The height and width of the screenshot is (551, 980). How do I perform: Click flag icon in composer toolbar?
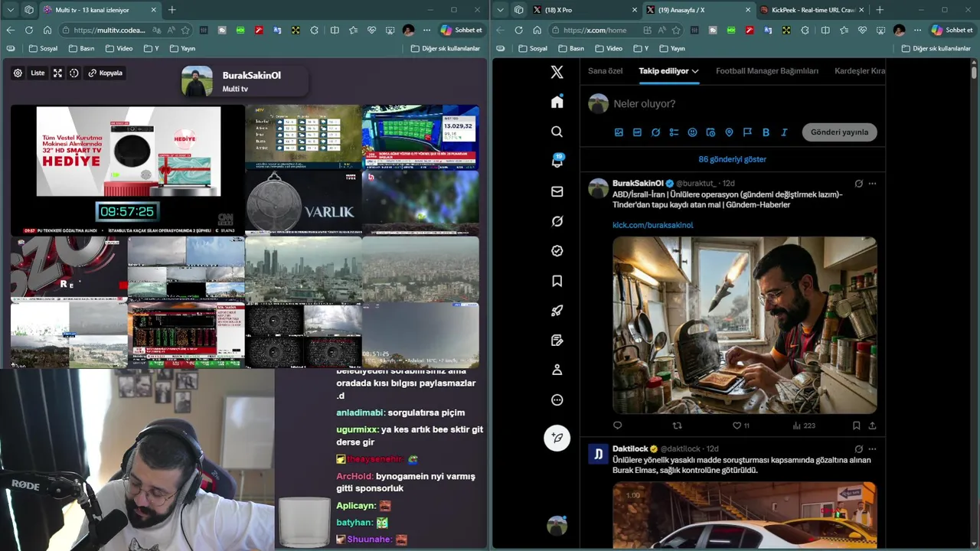[x=747, y=132]
